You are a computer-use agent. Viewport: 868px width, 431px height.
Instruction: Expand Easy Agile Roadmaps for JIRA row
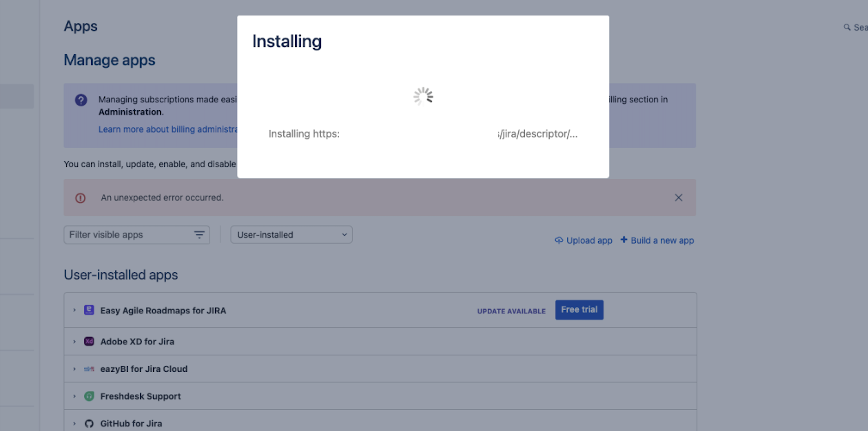pyautogui.click(x=74, y=310)
